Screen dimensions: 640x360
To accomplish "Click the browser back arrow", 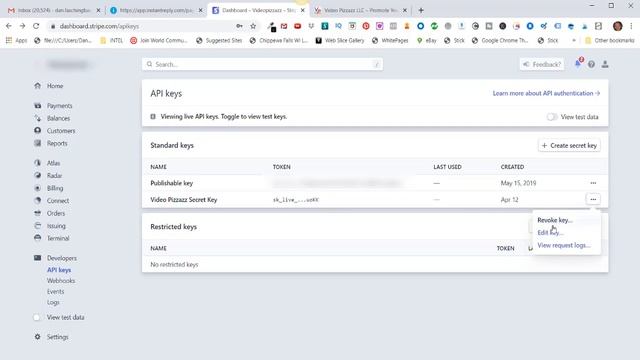I will 9,26.
